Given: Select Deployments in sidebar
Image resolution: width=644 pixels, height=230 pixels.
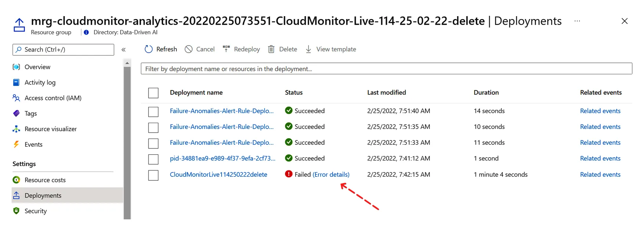Looking at the screenshot, I should pyautogui.click(x=67, y=195).
